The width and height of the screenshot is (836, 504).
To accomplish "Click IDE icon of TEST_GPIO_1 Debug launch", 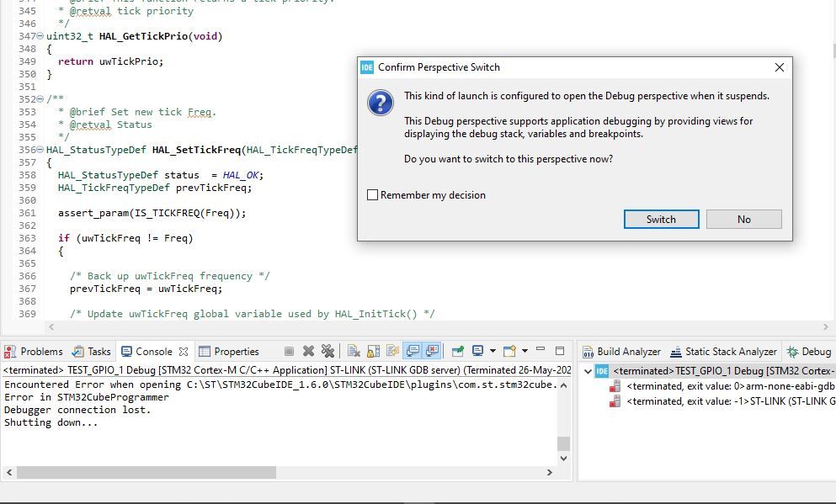I will [601, 371].
